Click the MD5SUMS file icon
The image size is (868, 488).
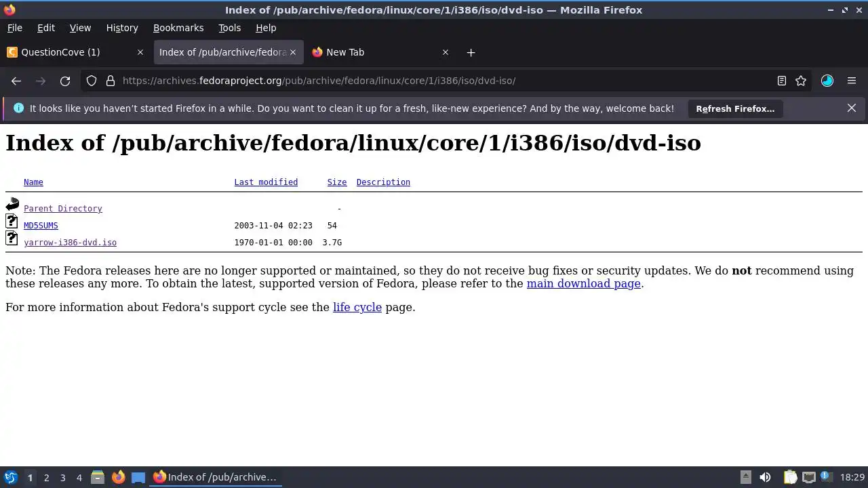(x=12, y=221)
